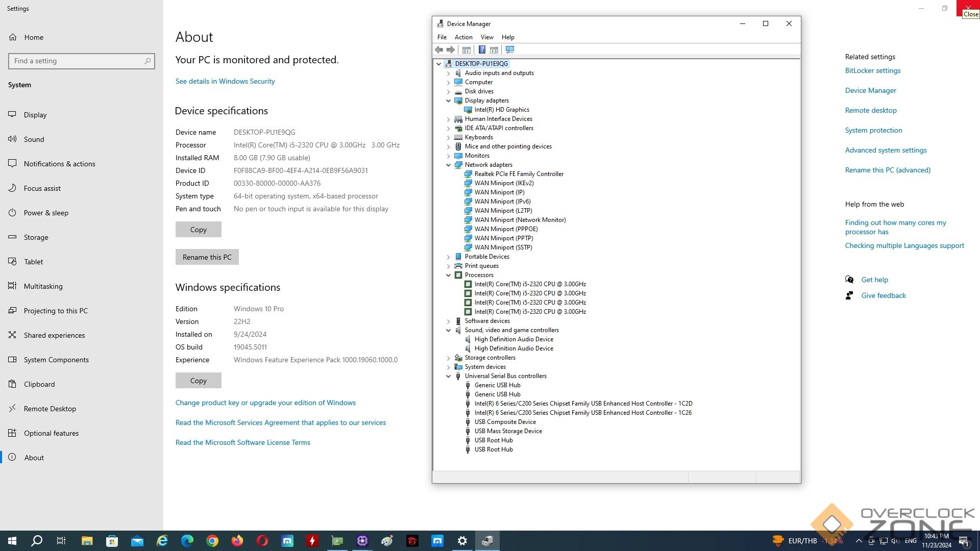The image size is (980, 551).
Task: Click Scan for hardware changes toolbar icon
Action: coord(509,49)
